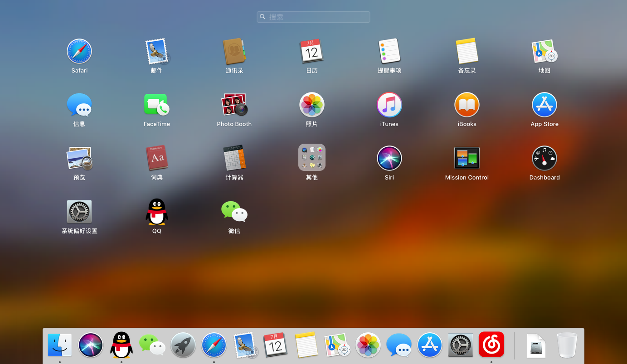Image resolution: width=627 pixels, height=364 pixels.
Task: Open the iBooks app
Action: point(467,105)
